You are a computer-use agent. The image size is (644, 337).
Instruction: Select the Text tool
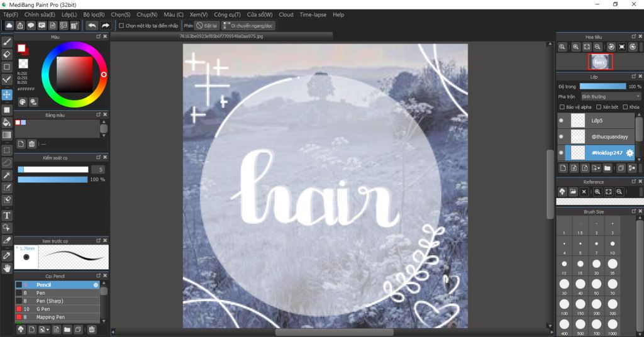tap(7, 216)
